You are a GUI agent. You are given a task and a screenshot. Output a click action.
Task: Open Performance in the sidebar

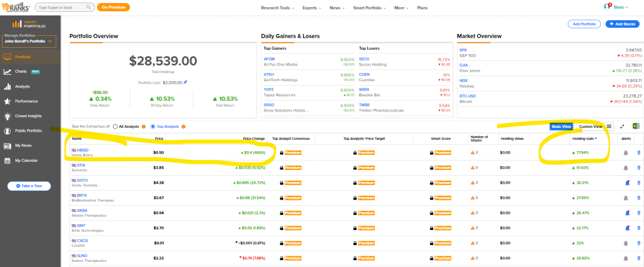(x=26, y=101)
